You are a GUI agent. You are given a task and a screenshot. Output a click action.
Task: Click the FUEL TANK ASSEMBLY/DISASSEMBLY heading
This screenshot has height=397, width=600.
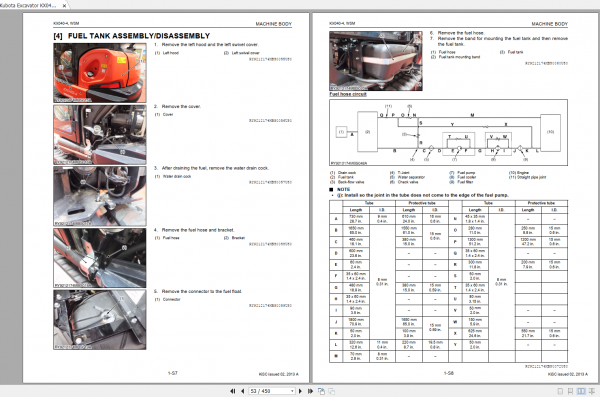click(x=132, y=36)
